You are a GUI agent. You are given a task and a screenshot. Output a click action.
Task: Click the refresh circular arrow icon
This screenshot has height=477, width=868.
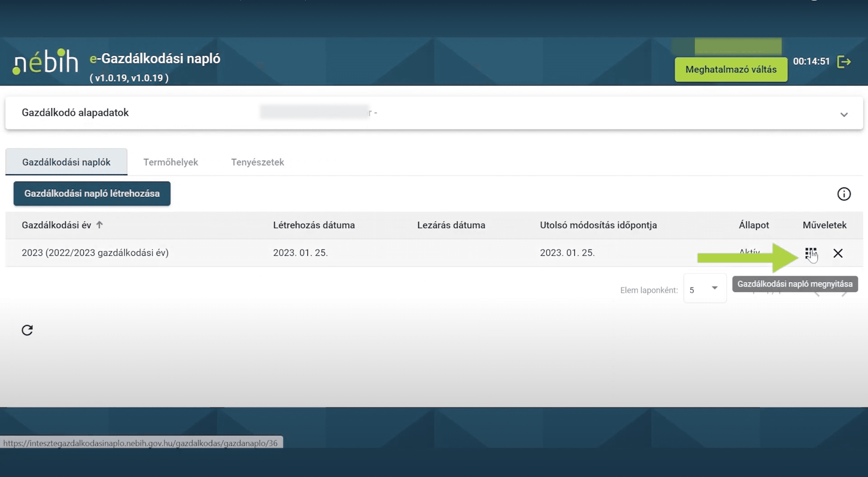(x=27, y=330)
